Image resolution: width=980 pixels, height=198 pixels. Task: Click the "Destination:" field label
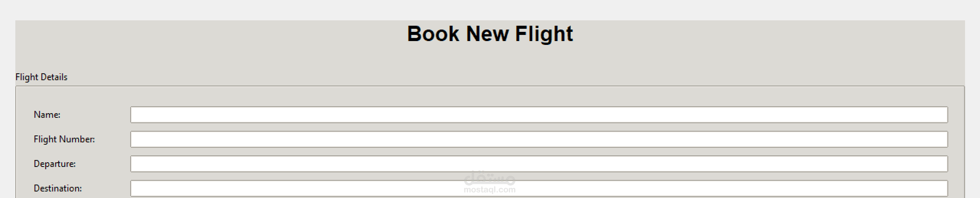point(58,188)
